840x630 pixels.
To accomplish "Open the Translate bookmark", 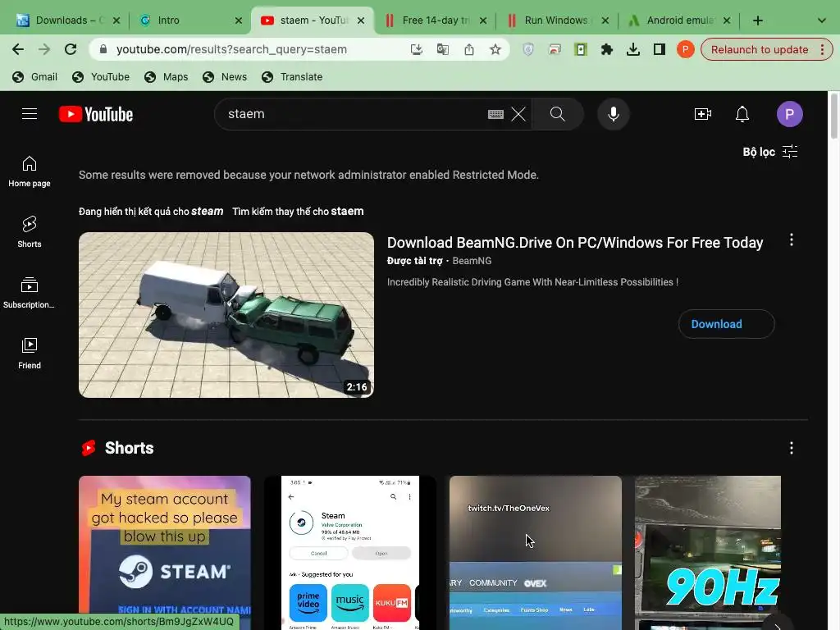I will pyautogui.click(x=292, y=77).
